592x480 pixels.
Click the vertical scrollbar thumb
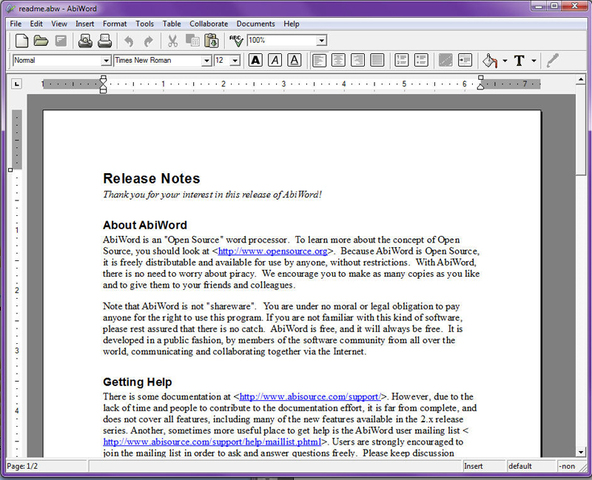[x=581, y=130]
